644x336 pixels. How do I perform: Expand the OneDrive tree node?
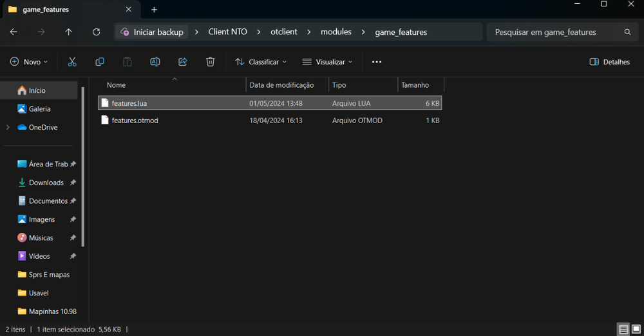click(8, 128)
